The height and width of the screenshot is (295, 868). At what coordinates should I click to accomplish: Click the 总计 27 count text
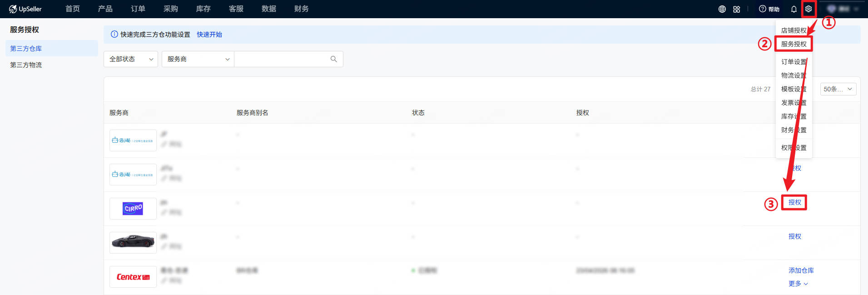(x=760, y=89)
